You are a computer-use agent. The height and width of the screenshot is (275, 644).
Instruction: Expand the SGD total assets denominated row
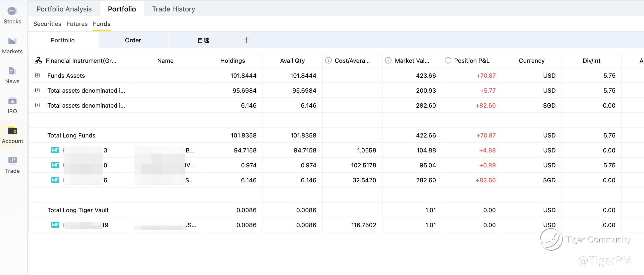[37, 105]
